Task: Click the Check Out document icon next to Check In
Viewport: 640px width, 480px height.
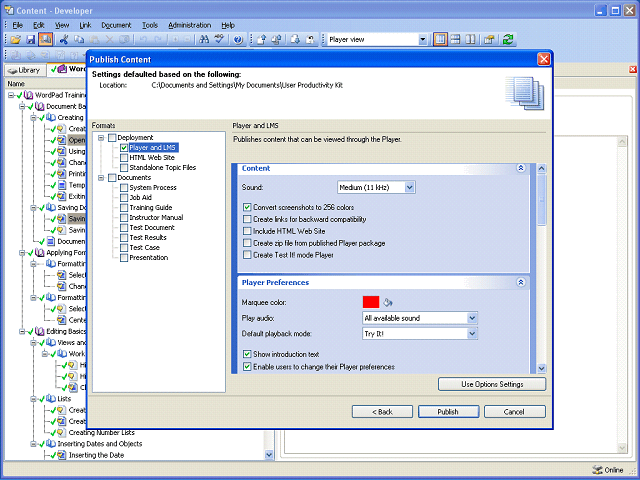Action: [x=277, y=40]
